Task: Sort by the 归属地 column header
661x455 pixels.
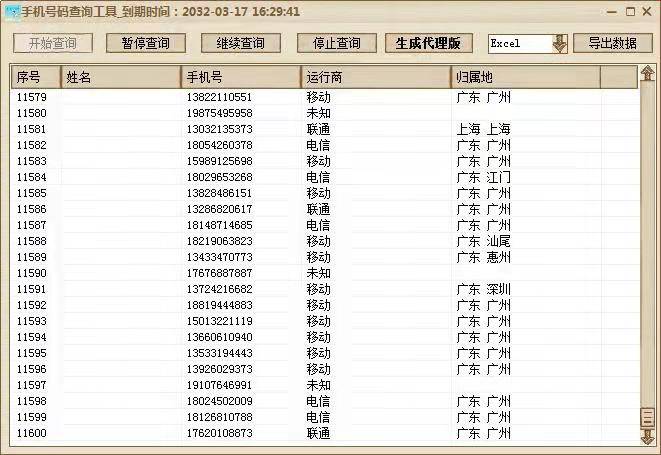Action: click(x=526, y=77)
